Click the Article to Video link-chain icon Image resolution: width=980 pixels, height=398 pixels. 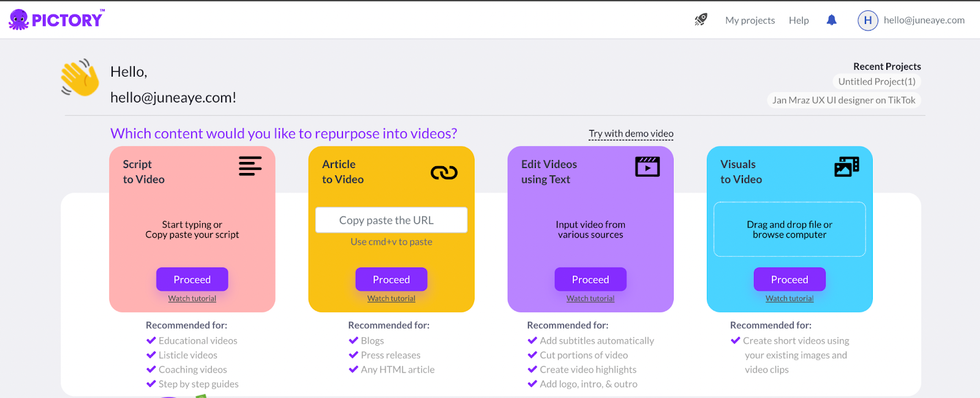[x=444, y=173]
